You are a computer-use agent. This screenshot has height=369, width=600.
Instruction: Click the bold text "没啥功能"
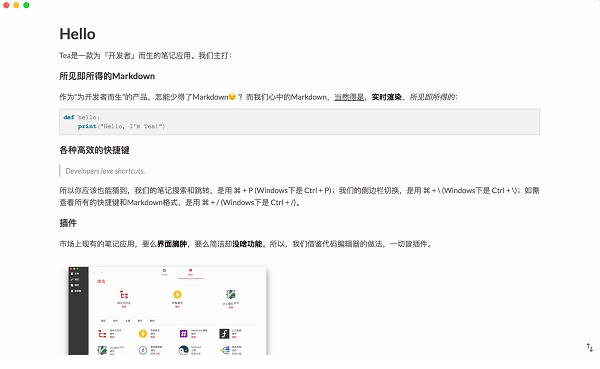(247, 244)
